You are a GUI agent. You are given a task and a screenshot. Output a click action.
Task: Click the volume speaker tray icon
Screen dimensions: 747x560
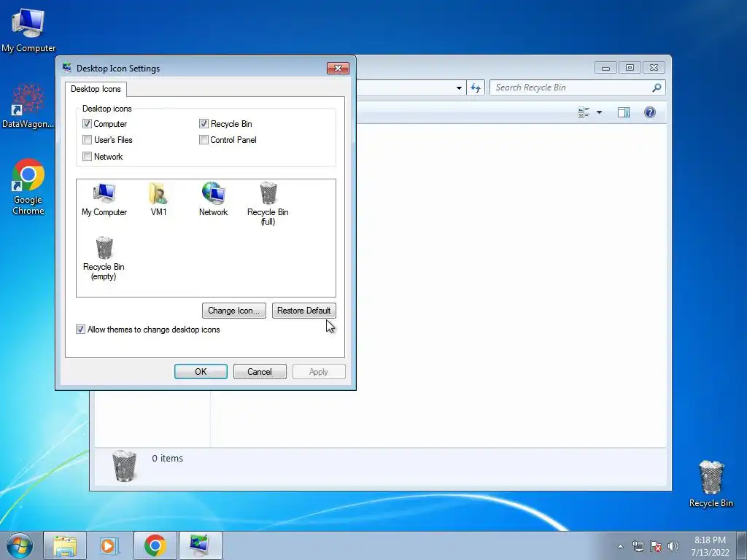673,546
